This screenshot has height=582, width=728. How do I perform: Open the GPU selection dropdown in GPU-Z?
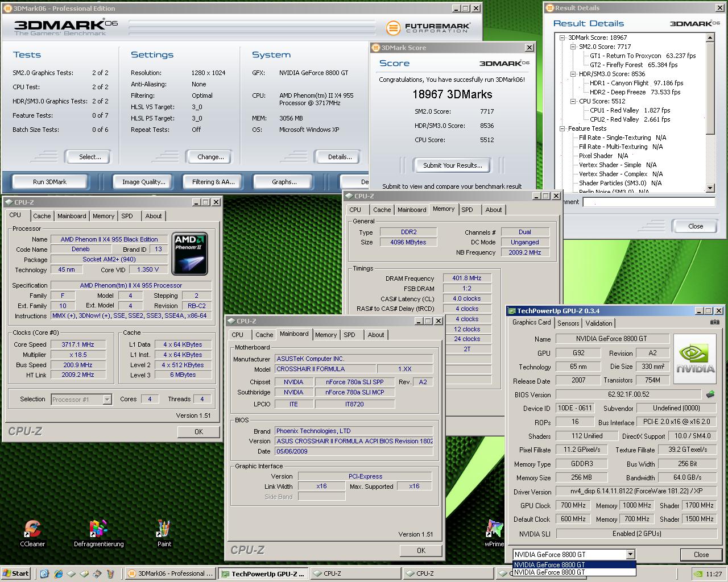(x=630, y=554)
